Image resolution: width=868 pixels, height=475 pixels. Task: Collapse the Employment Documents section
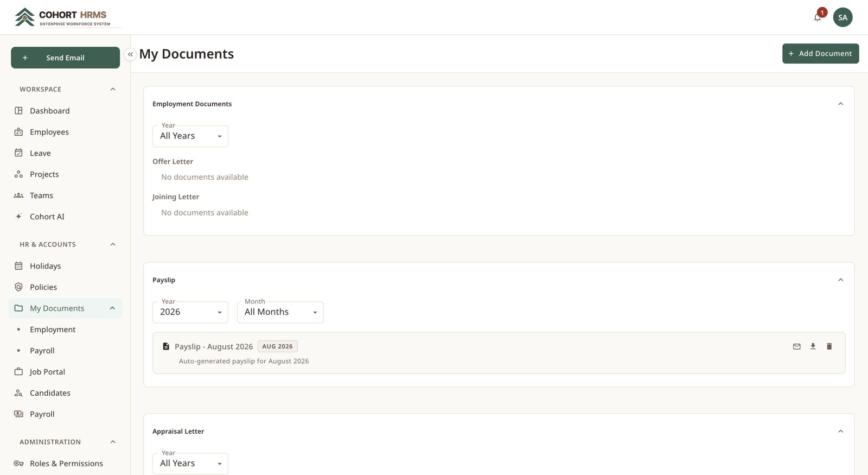(x=840, y=104)
